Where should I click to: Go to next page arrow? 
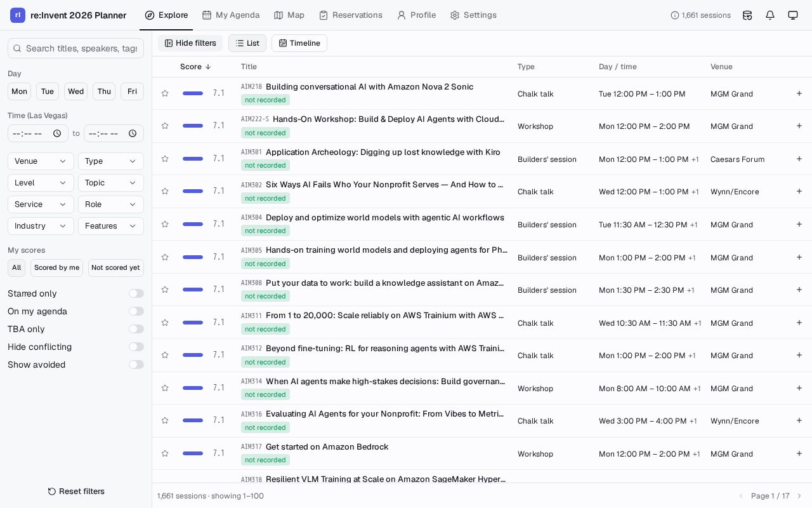(799, 496)
